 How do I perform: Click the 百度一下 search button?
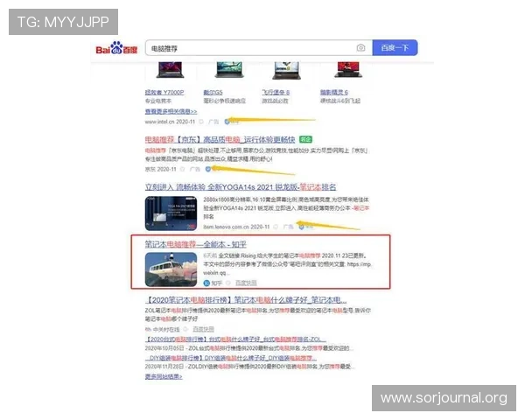tap(395, 48)
